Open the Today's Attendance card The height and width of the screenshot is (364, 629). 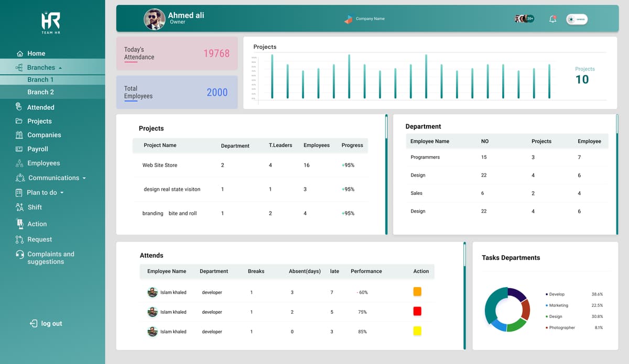coord(177,53)
